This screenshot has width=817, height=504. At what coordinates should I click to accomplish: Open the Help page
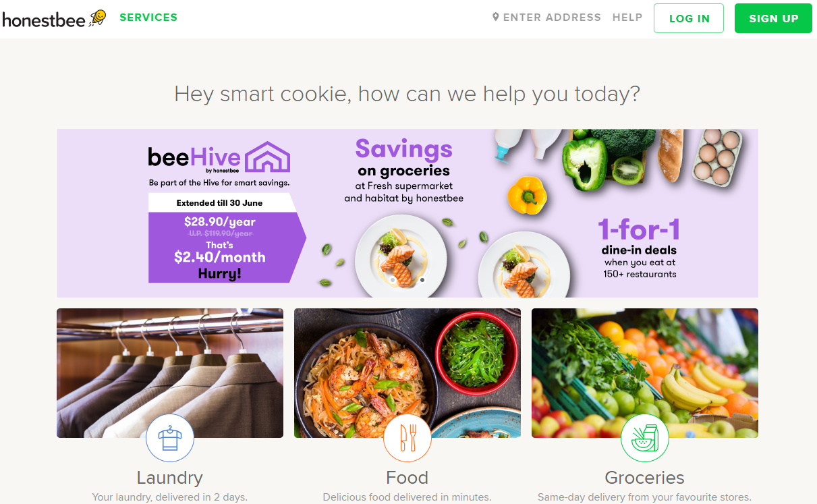tap(627, 18)
